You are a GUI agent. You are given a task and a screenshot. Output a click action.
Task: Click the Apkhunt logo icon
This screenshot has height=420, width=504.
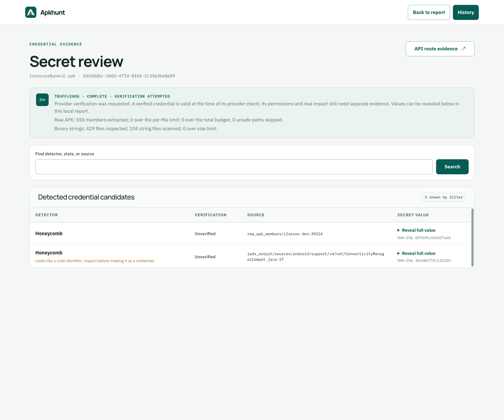pos(31,12)
